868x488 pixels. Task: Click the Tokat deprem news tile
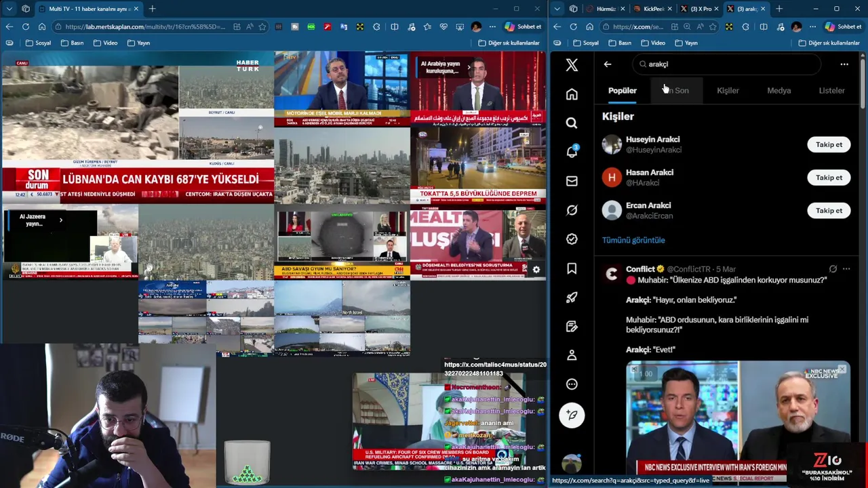tap(478, 165)
